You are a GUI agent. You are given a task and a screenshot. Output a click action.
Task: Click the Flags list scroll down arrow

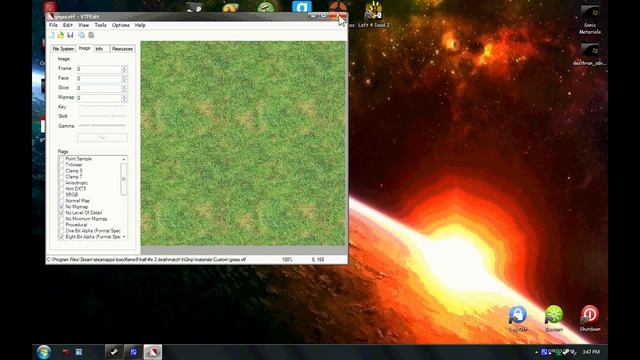[x=124, y=237]
